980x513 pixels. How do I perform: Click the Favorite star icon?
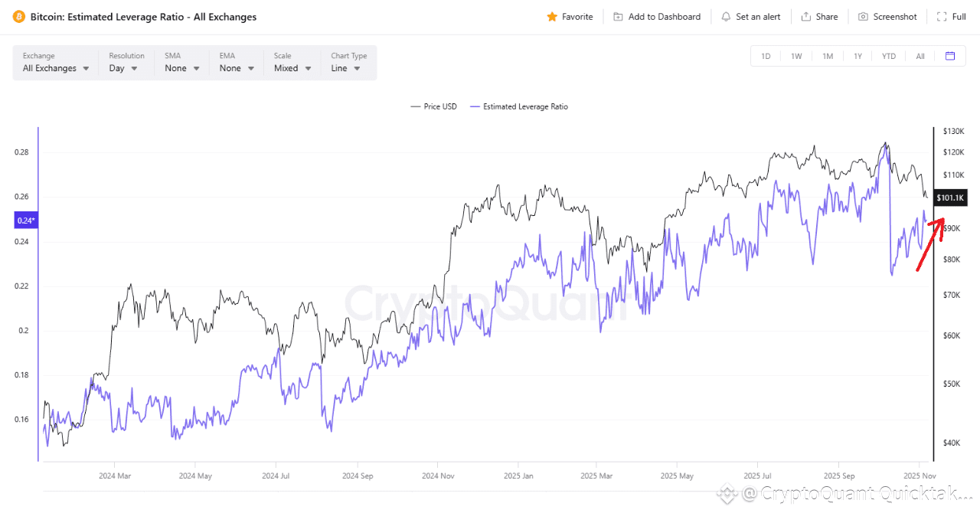click(552, 17)
